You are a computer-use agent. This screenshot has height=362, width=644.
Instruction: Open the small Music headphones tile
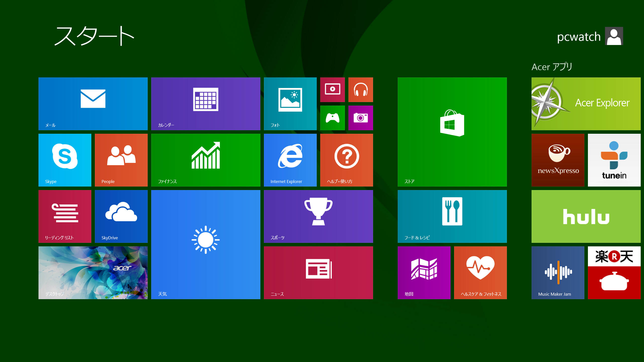[x=360, y=89]
